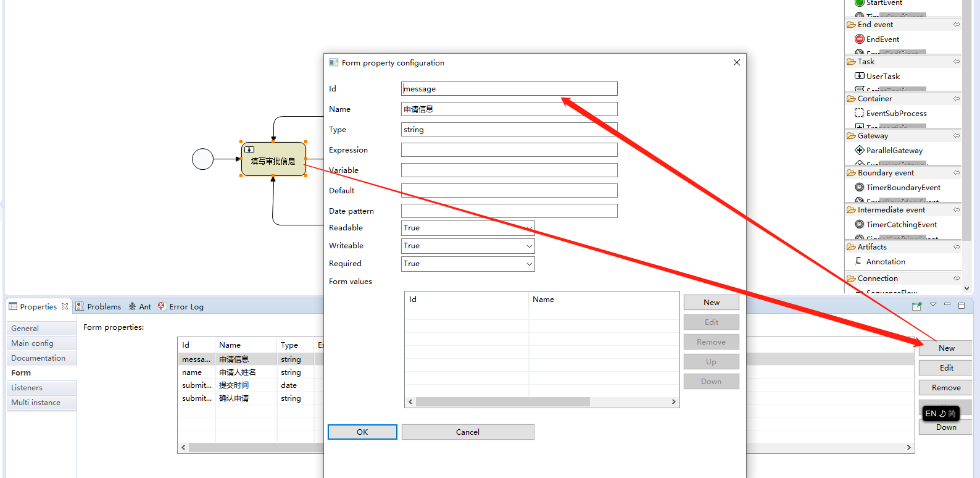Click New beside the Form values table
This screenshot has height=478, width=980.
tap(711, 303)
